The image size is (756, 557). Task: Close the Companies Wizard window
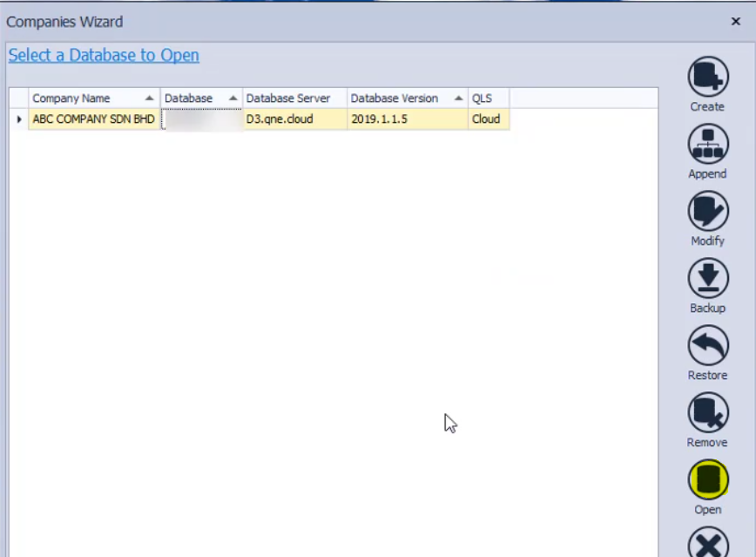tap(735, 21)
